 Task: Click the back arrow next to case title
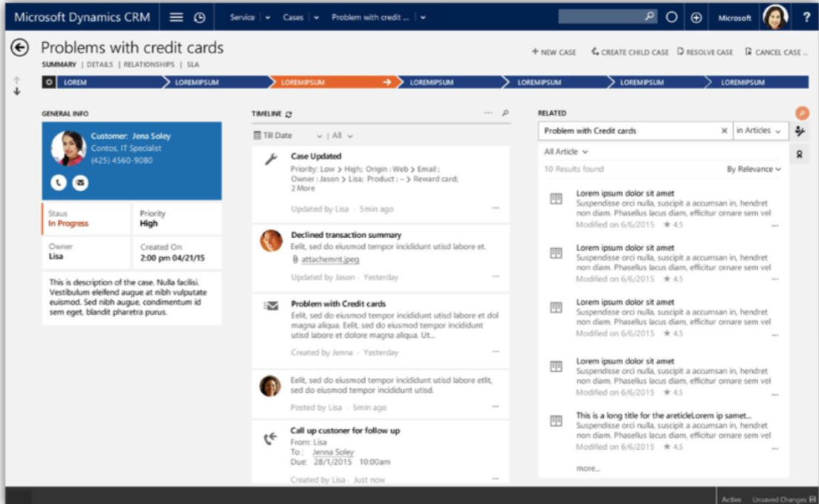pos(19,48)
